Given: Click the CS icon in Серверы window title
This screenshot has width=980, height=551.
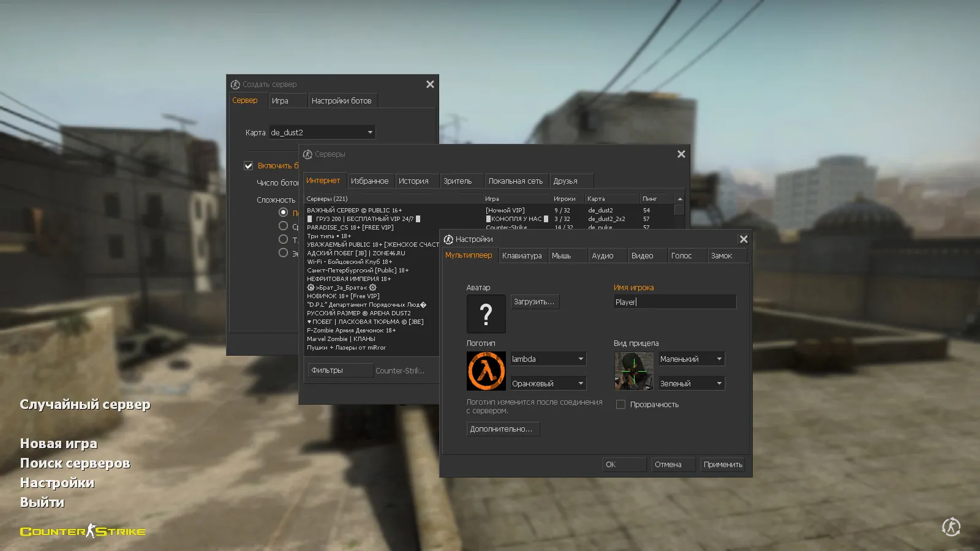Looking at the screenshot, I should tap(308, 154).
